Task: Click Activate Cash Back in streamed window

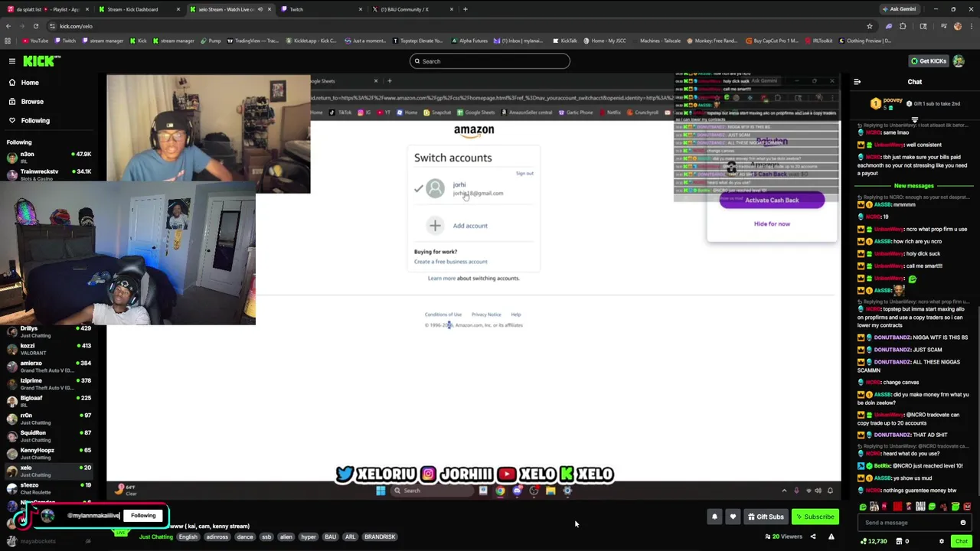Action: (x=772, y=201)
